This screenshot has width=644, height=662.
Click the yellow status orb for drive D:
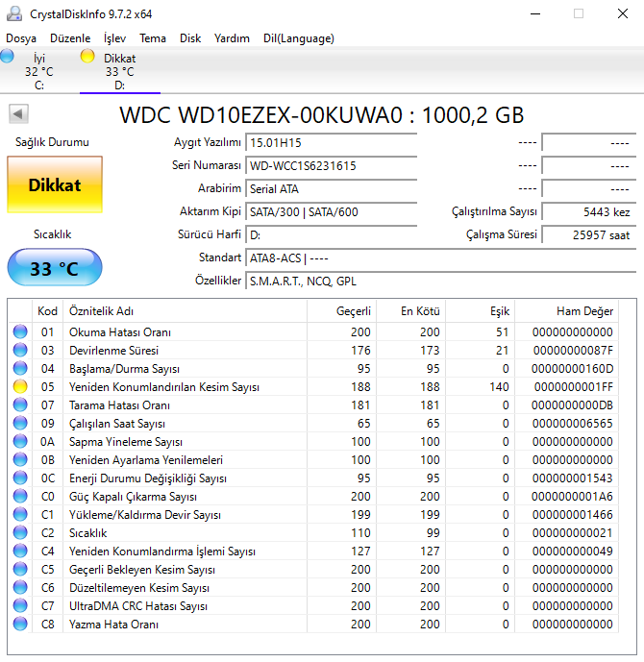point(87,56)
